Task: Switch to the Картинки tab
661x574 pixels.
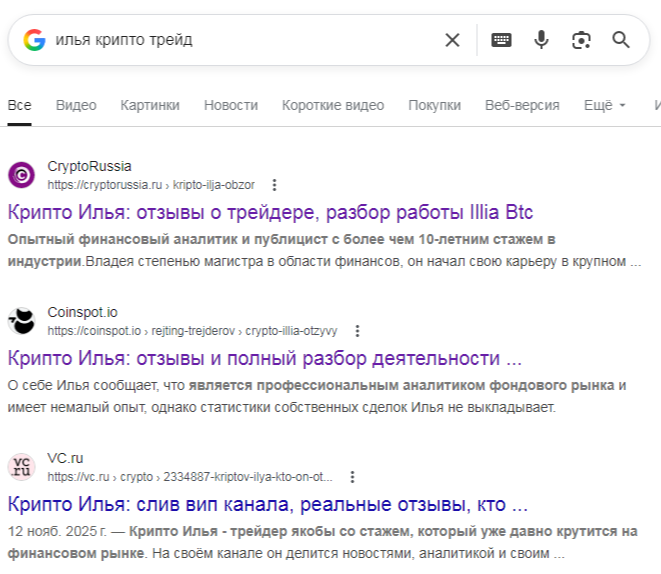Action: pyautogui.click(x=150, y=105)
